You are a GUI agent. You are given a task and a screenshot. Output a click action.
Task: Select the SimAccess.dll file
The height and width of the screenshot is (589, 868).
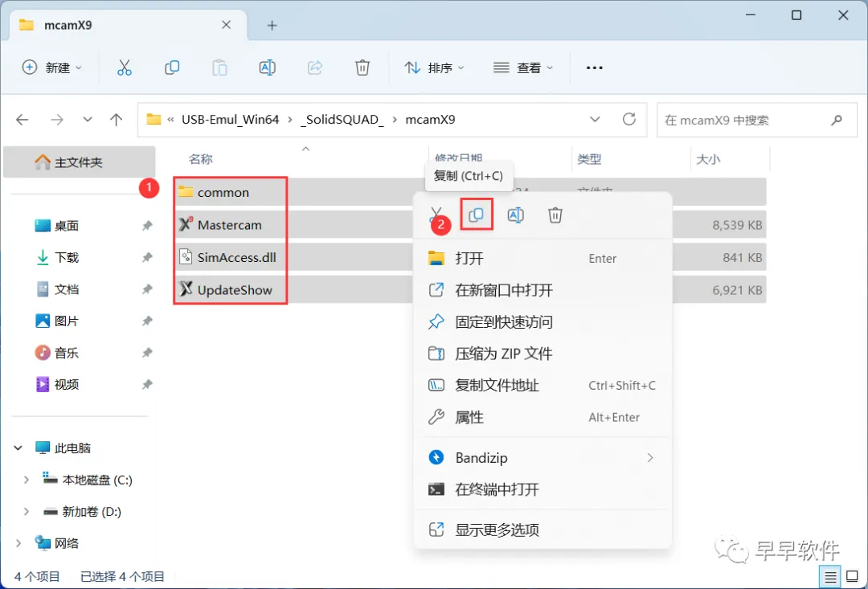tap(237, 257)
